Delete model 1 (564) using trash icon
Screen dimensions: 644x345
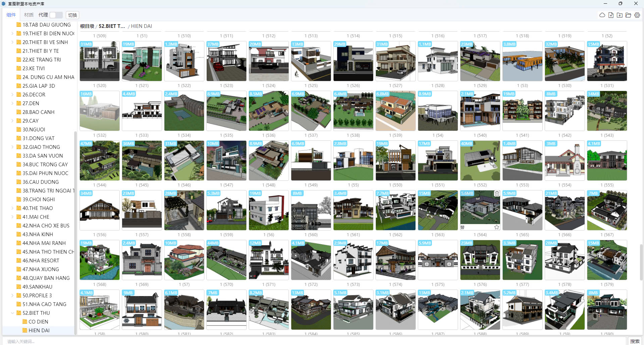tap(497, 193)
